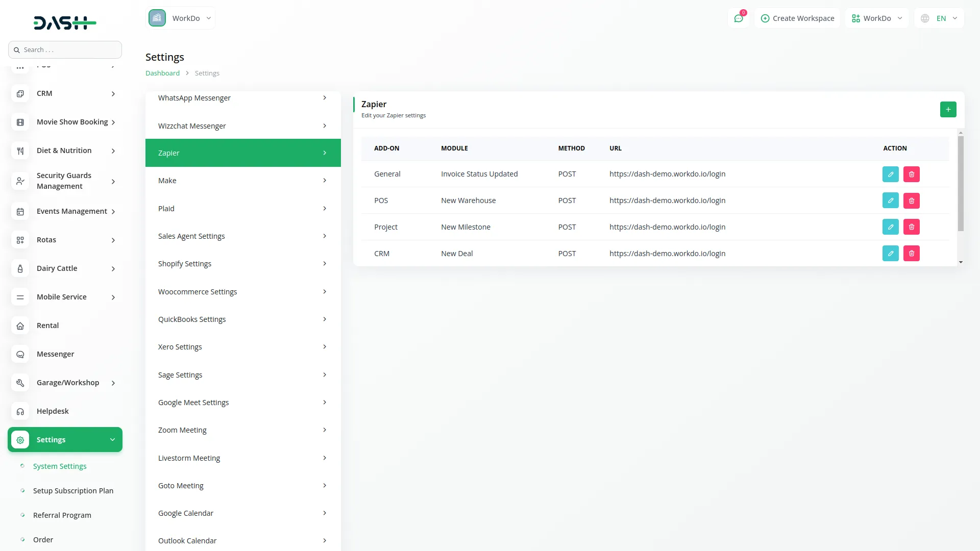
Task: Select the Dairy Cattle module icon
Action: (x=20, y=268)
